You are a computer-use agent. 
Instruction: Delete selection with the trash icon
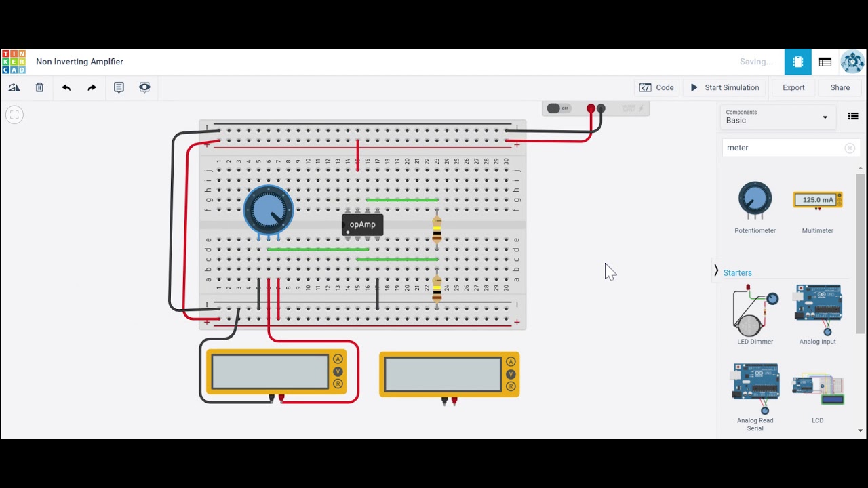(40, 87)
